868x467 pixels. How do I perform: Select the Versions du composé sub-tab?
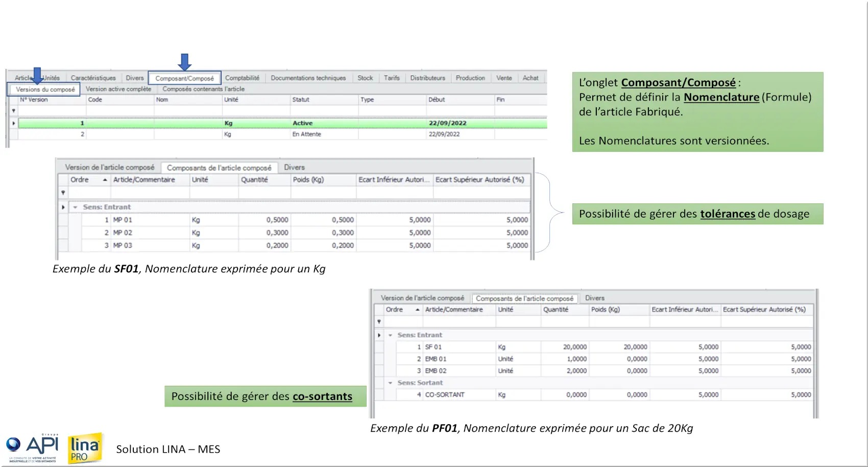tap(45, 89)
